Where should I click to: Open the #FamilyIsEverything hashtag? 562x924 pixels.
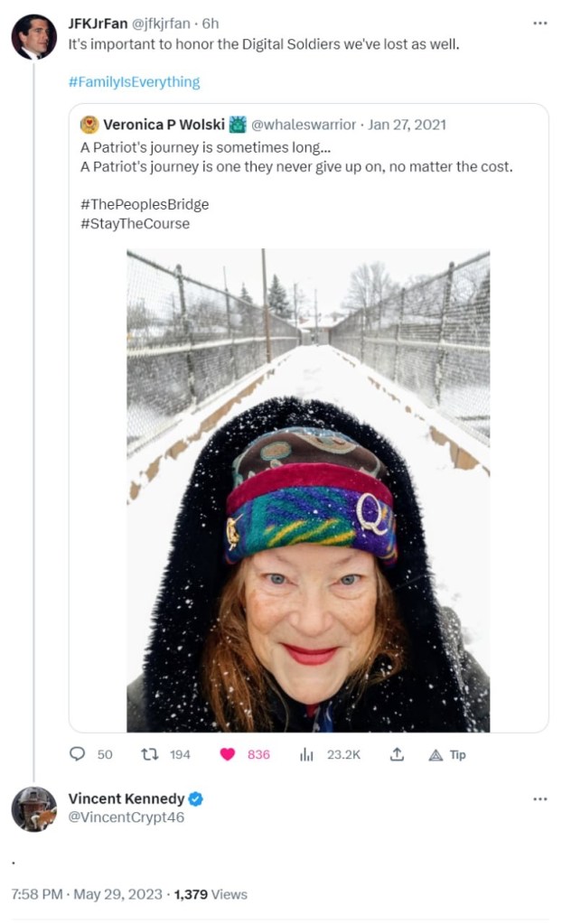[x=134, y=82]
